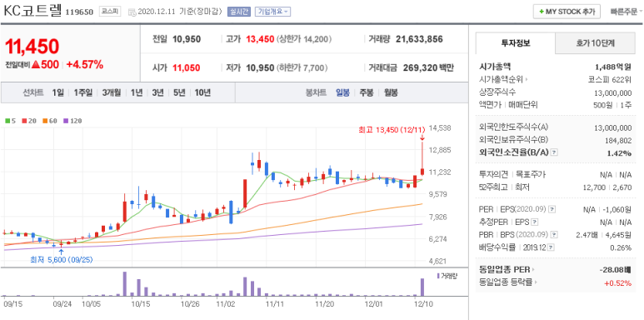Click the calendar icon beside 2020.12.11
Image resolution: width=644 pixels, height=320 pixels.
pyautogui.click(x=132, y=12)
